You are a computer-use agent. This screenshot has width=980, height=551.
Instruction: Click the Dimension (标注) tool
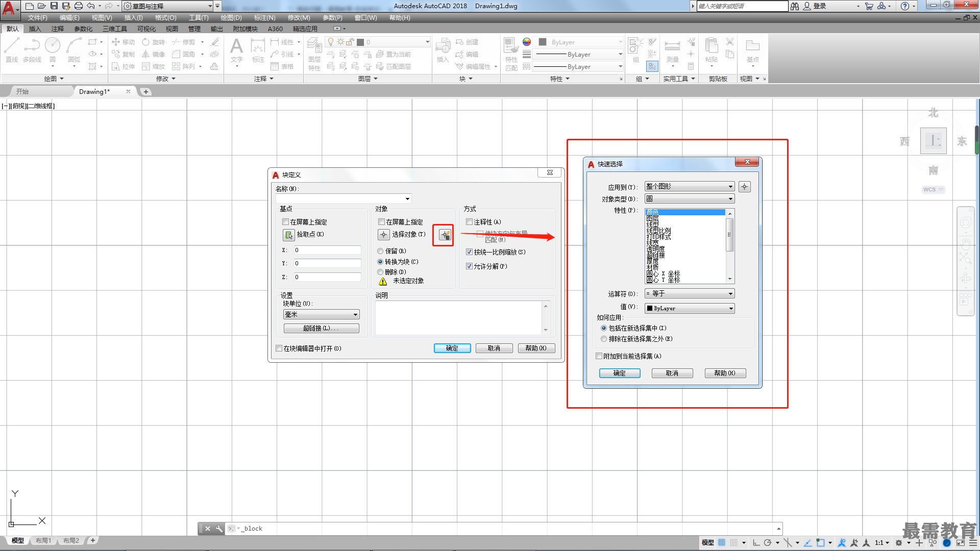[x=258, y=50]
